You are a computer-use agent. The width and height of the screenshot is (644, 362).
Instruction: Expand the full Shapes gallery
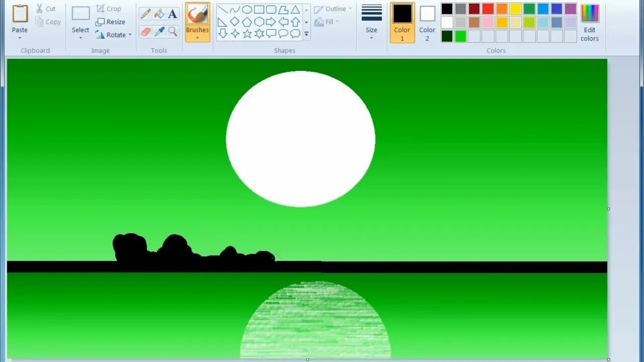(x=306, y=34)
